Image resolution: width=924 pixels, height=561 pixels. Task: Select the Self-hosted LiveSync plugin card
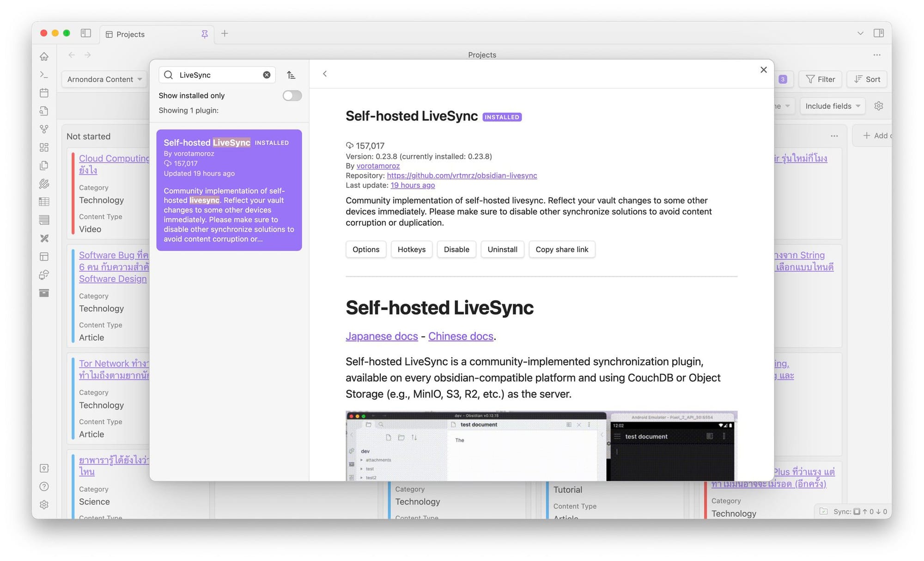pyautogui.click(x=229, y=190)
